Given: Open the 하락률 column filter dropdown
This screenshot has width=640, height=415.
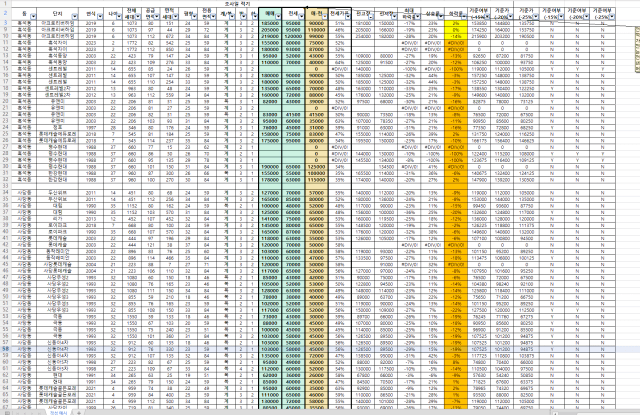Looking at the screenshot, I should tap(464, 16).
